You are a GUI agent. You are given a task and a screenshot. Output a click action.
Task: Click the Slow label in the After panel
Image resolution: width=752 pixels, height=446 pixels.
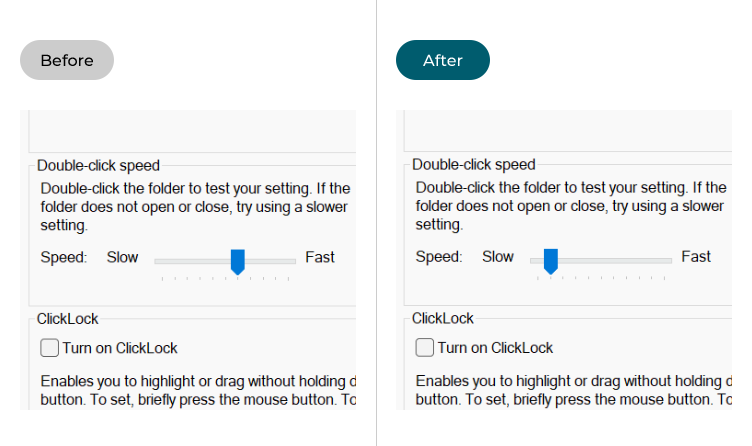[498, 257]
